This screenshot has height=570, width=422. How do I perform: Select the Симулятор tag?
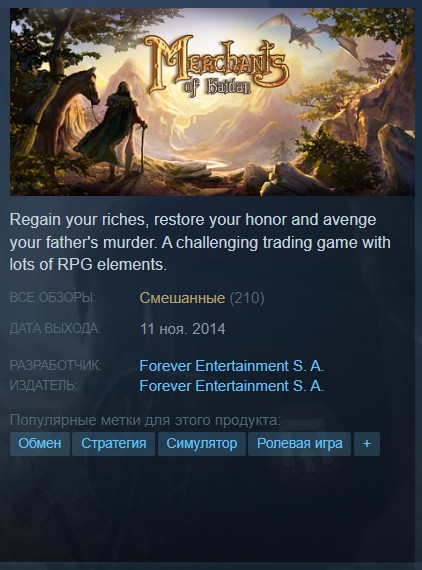[202, 443]
